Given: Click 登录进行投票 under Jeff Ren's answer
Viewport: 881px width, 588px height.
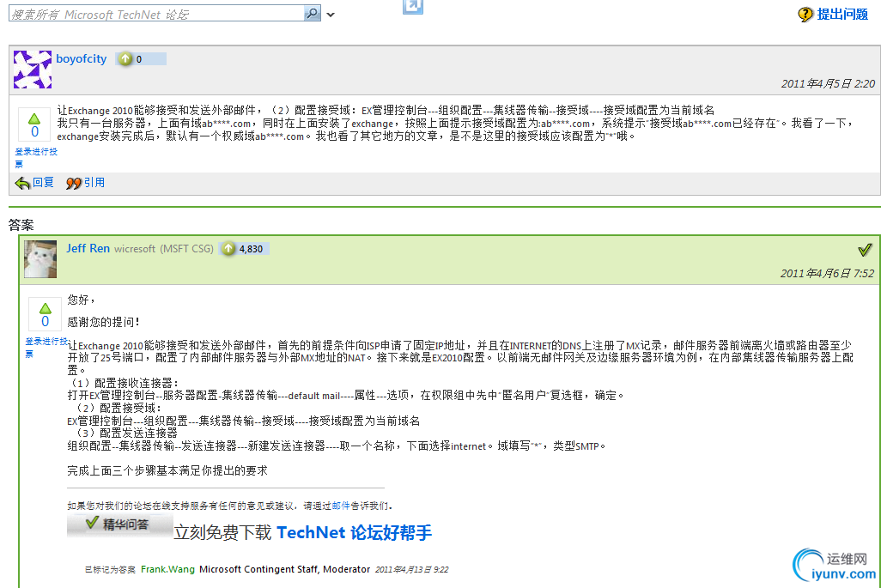Looking at the screenshot, I should coord(46,347).
